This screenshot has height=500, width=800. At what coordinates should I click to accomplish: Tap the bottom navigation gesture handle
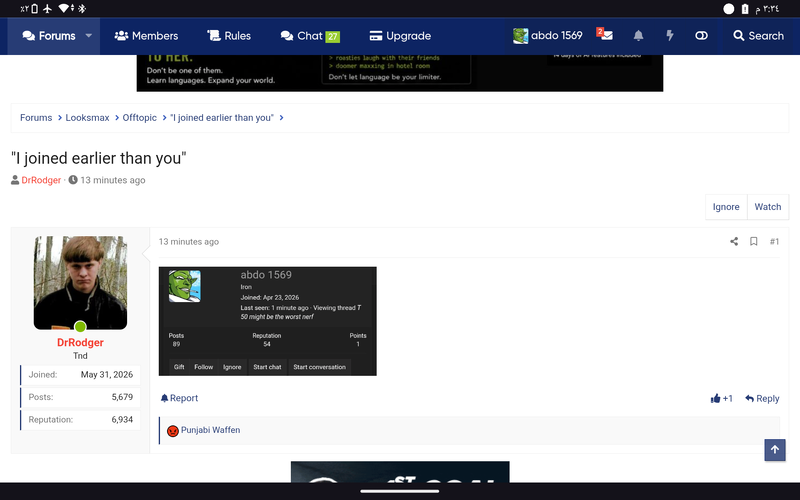400,491
